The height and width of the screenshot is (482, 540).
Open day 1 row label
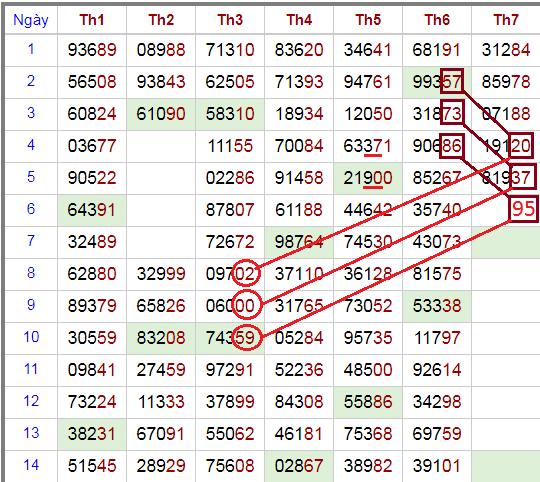tap(31, 49)
